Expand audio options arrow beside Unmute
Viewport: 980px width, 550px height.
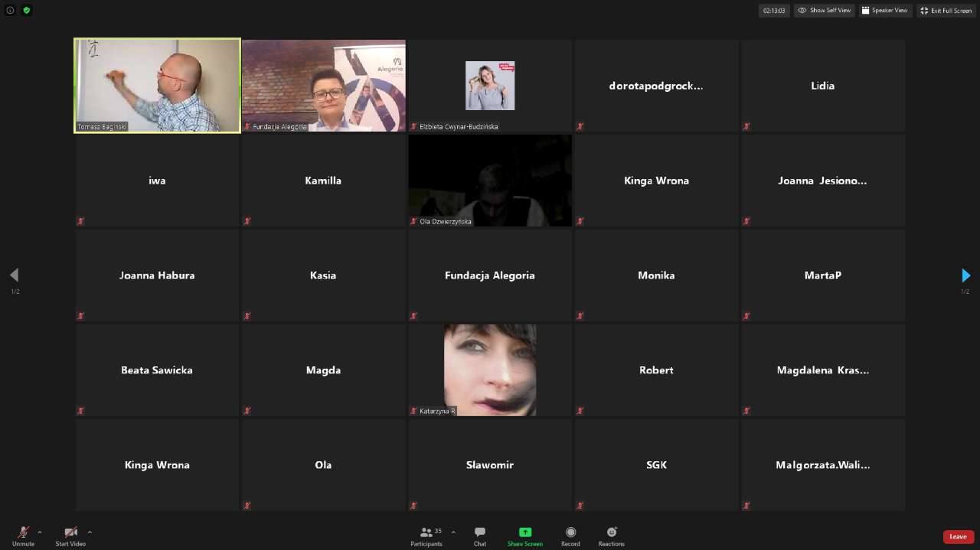40,532
